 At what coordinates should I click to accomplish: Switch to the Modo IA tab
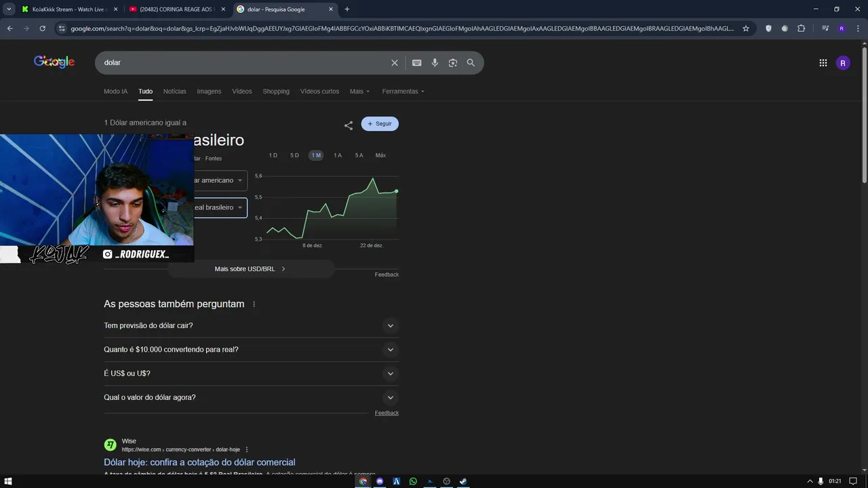115,91
